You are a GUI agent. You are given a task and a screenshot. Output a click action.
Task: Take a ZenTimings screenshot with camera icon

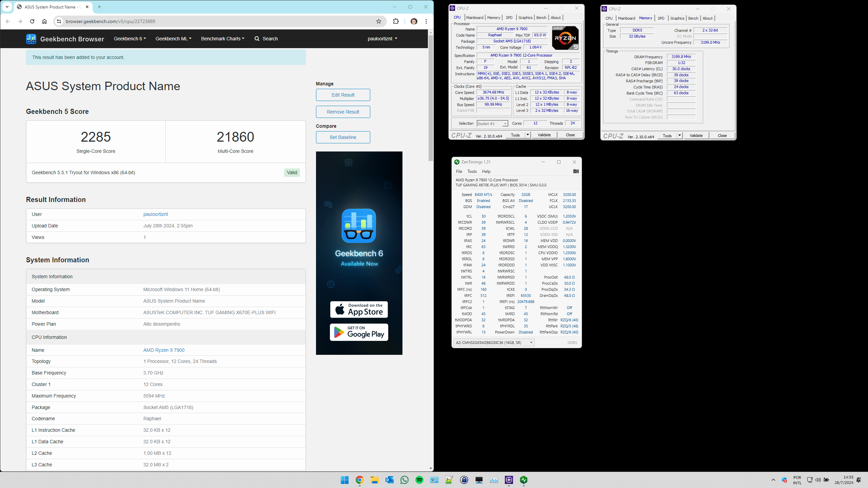pyautogui.click(x=576, y=171)
